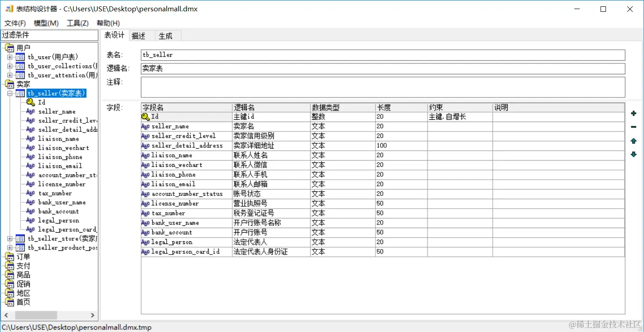Expand the tb_user(用户表) tree node
This screenshot has width=644, height=332.
10,57
